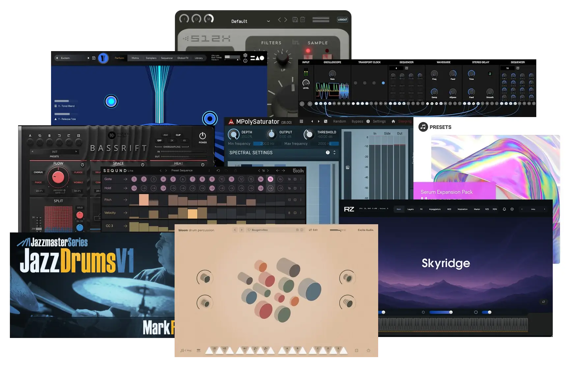Open Settings in MPolySaturator
The width and height of the screenshot is (588, 367).
379,121
